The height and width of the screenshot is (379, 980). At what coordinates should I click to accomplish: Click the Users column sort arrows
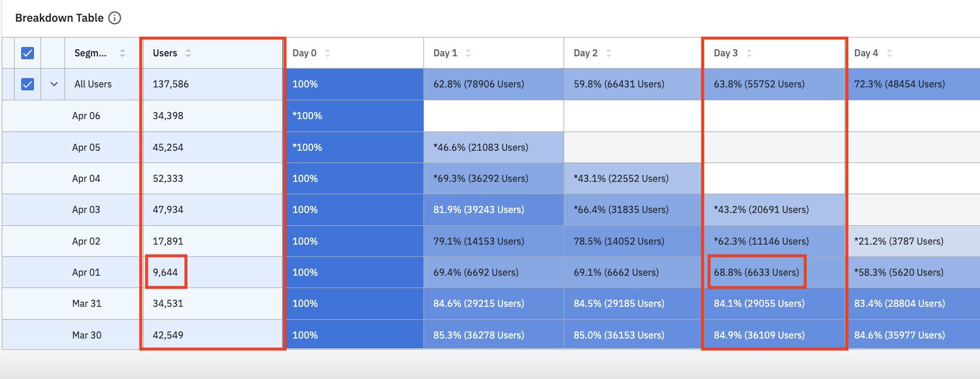pos(188,53)
